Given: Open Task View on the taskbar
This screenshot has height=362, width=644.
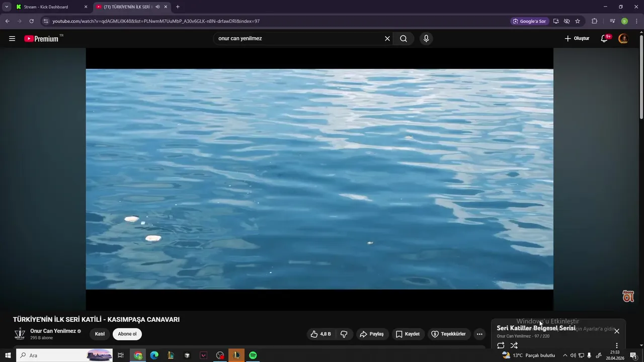Looking at the screenshot, I should coord(121,355).
